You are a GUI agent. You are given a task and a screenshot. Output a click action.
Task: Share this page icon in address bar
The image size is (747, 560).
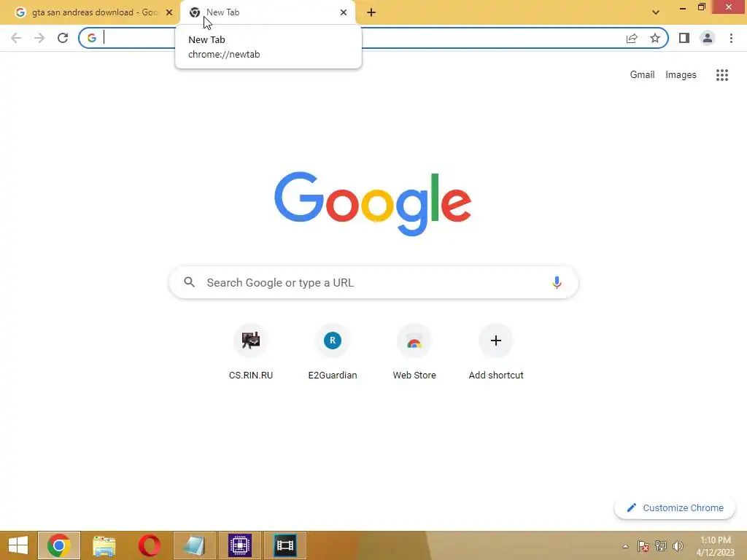[632, 38]
